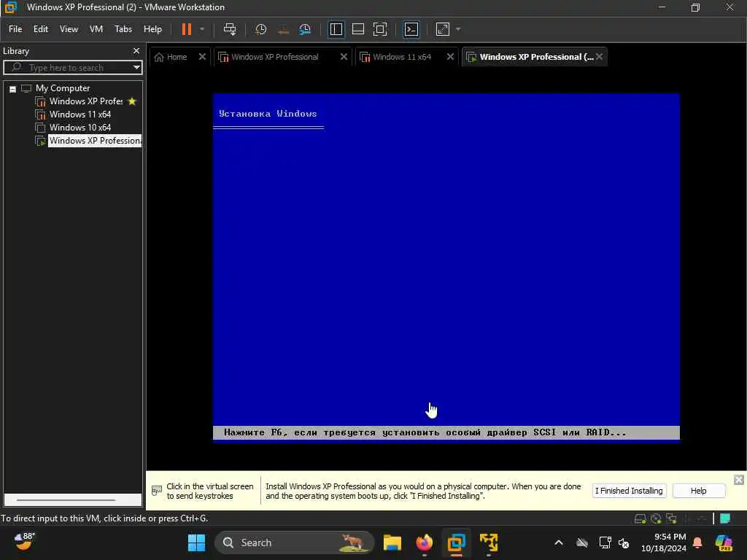
Task: Toggle the library sidebar view button
Action: coord(336,29)
